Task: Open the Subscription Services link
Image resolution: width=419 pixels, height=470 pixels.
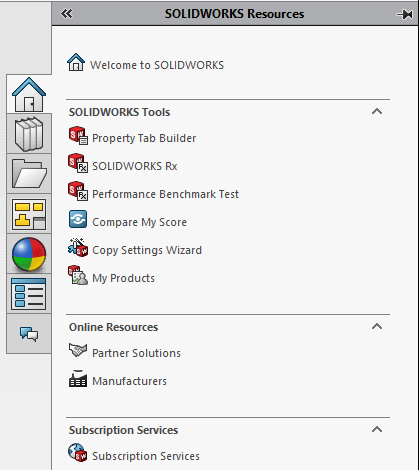Action: click(146, 456)
